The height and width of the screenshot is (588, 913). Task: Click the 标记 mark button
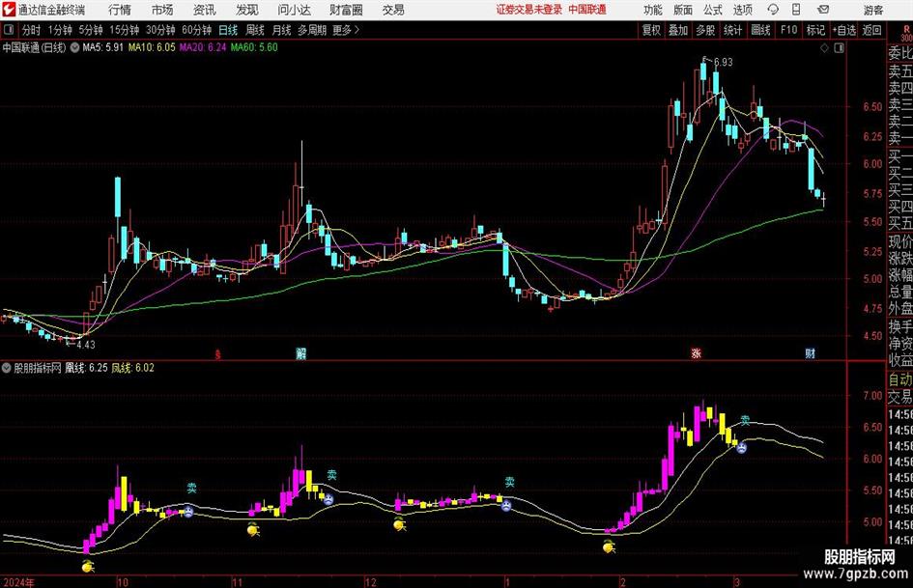pyautogui.click(x=815, y=30)
